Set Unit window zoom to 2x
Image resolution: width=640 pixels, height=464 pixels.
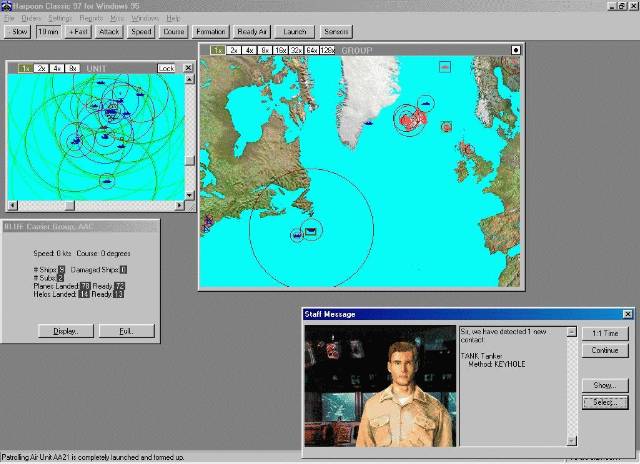click(41, 68)
